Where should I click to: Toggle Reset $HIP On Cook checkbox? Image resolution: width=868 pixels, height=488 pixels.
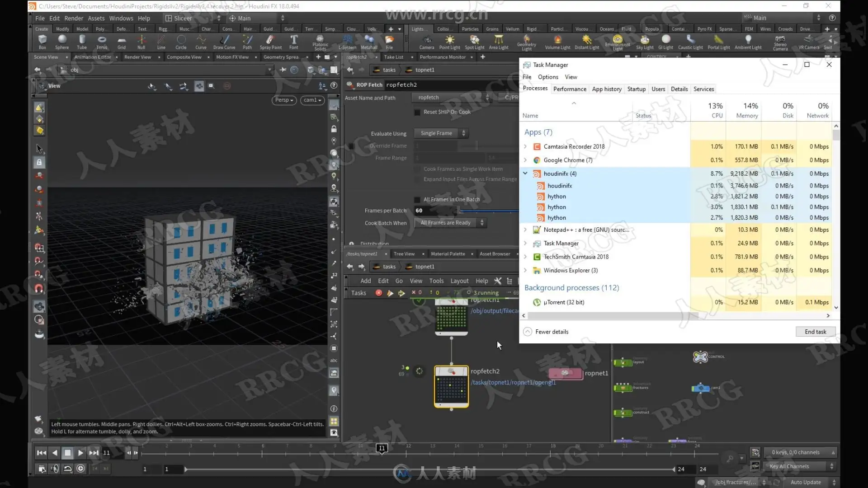pyautogui.click(x=417, y=112)
